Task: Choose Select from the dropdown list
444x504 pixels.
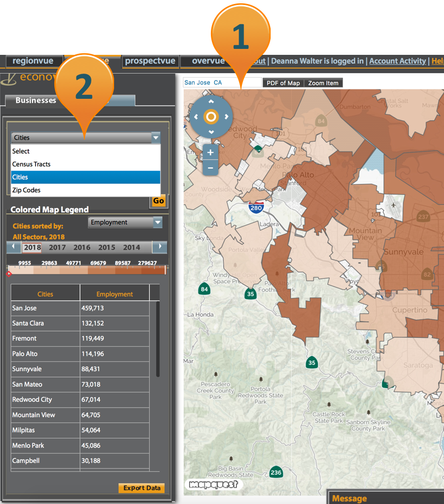Action: (x=85, y=151)
